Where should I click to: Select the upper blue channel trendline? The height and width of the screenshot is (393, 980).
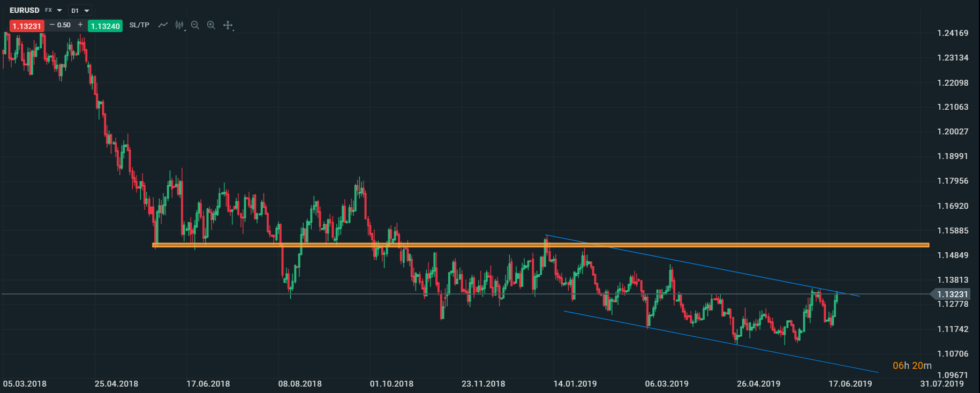pyautogui.click(x=703, y=265)
